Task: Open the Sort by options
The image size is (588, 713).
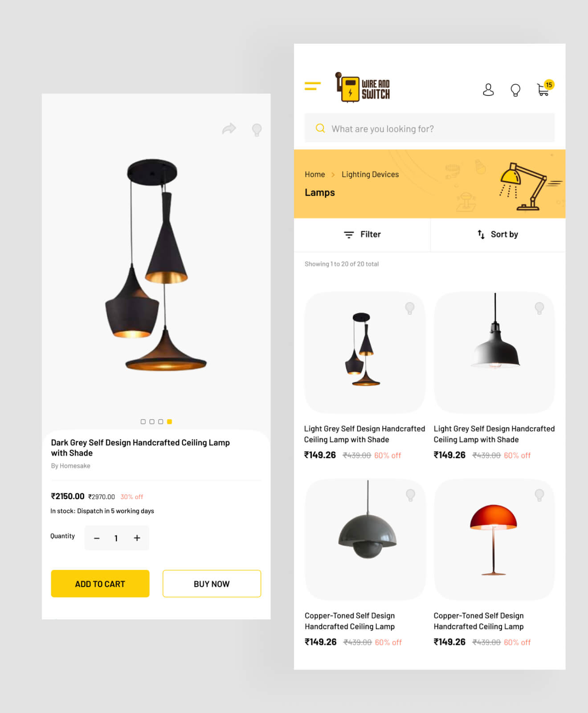Action: tap(498, 234)
